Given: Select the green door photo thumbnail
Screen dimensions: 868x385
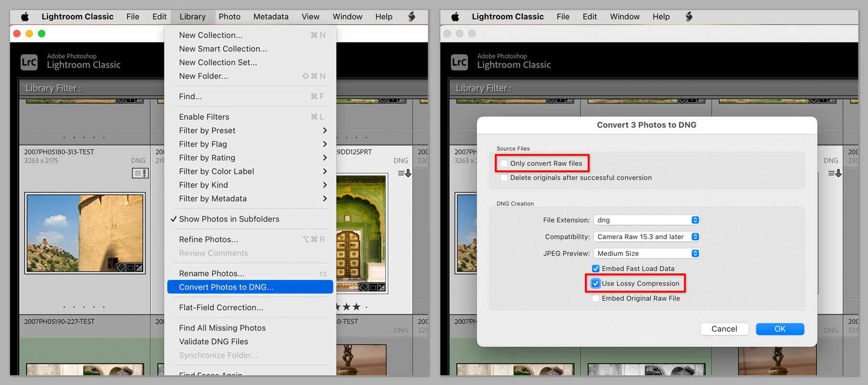Looking at the screenshot, I should (361, 233).
